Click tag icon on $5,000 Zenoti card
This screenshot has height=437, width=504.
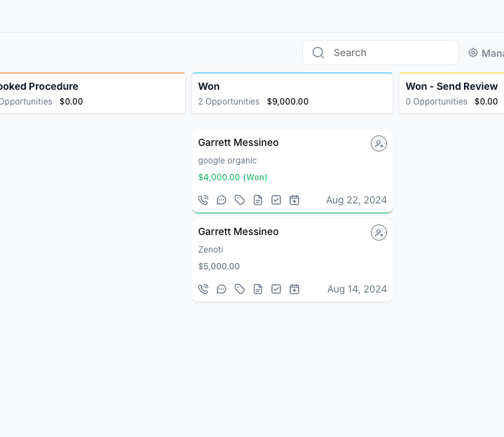[240, 289]
